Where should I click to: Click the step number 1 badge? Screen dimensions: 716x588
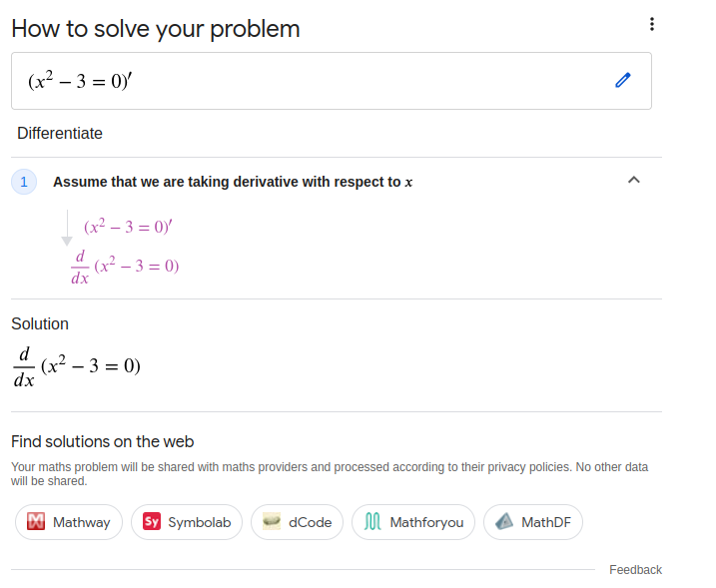pyautogui.click(x=24, y=182)
